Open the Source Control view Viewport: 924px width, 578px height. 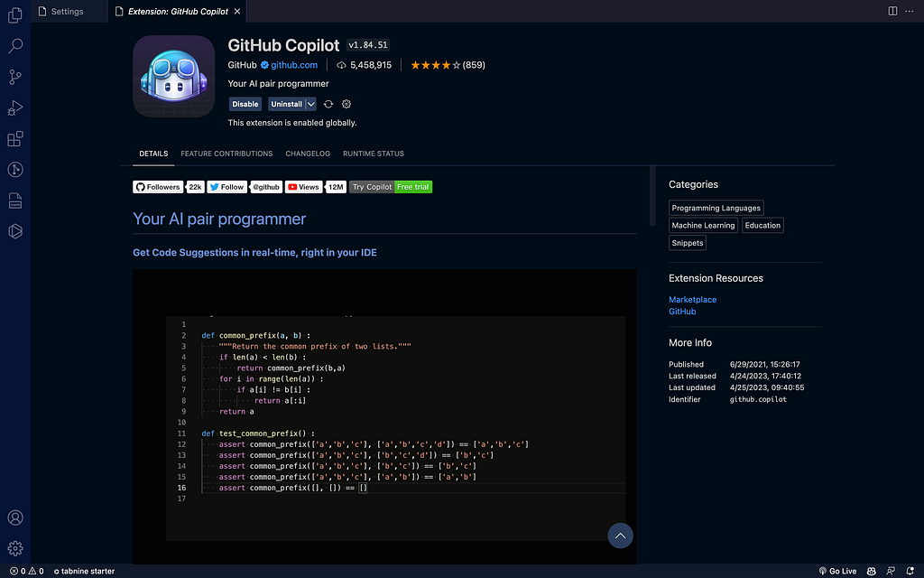click(x=14, y=77)
